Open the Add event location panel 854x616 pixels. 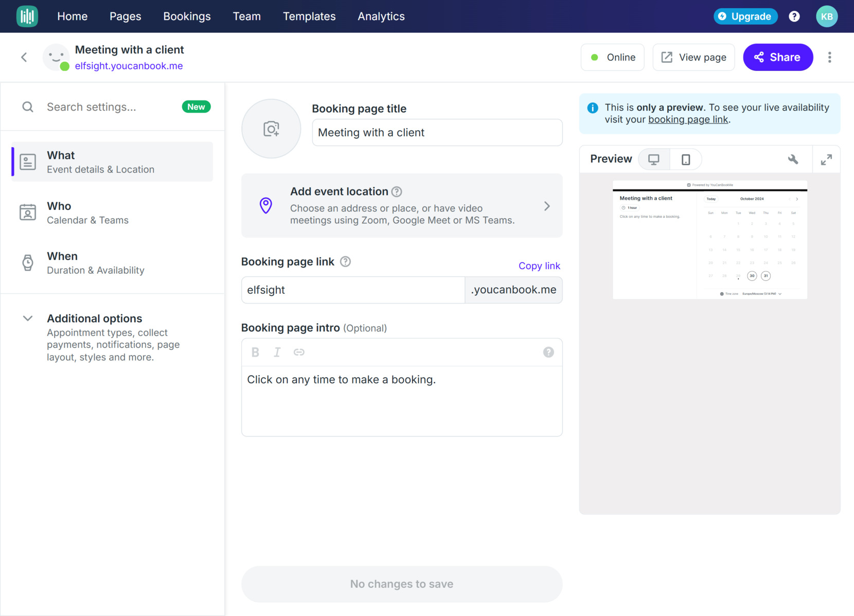[x=402, y=205]
